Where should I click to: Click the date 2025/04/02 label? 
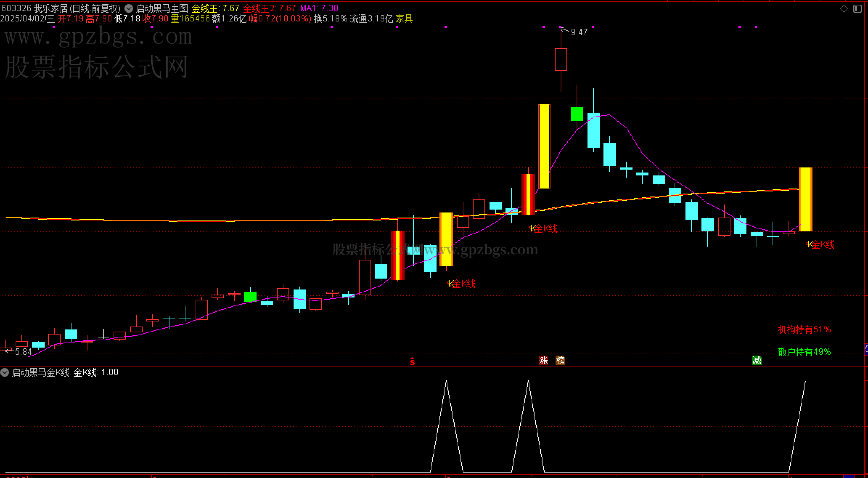(x=28, y=19)
